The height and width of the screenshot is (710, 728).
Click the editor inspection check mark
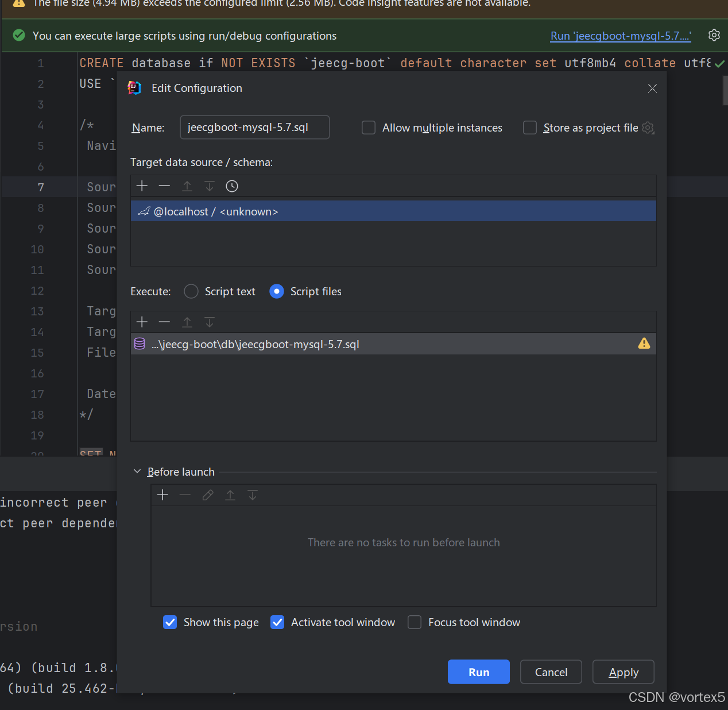pos(719,64)
